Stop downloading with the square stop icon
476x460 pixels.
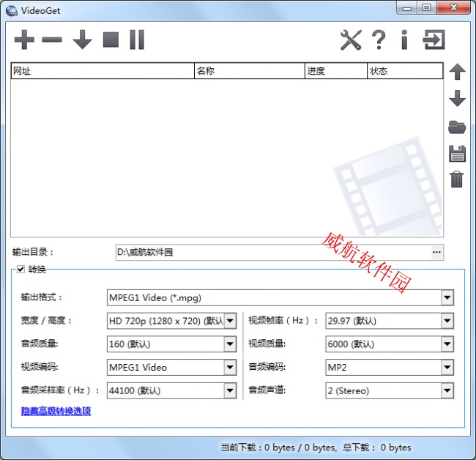click(x=111, y=40)
